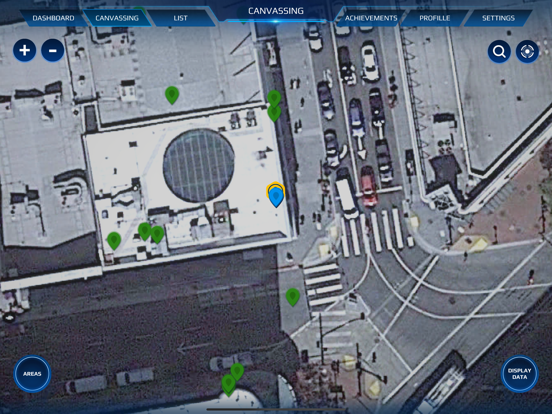Zoom out with the minus button
This screenshot has width=552, height=414.
click(x=52, y=51)
